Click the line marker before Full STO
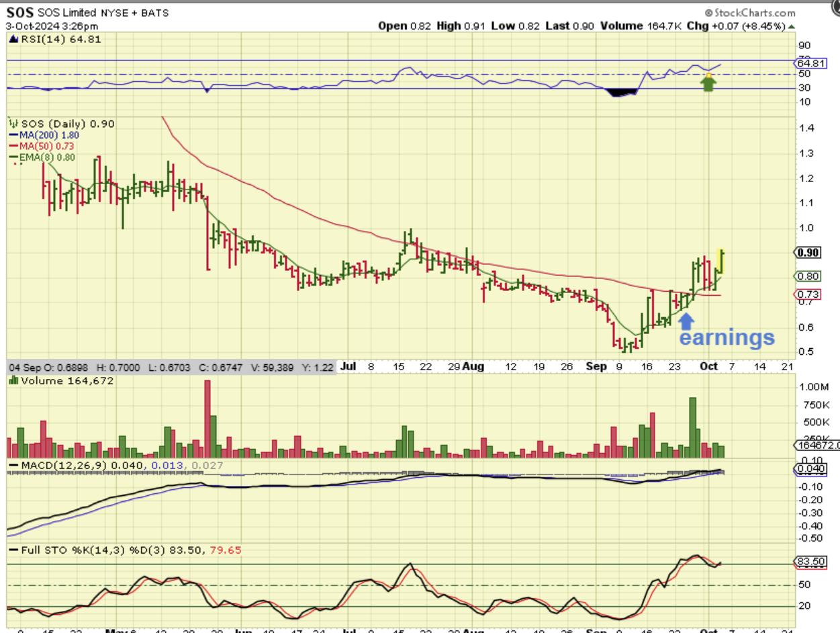840x633 pixels. [x=12, y=550]
